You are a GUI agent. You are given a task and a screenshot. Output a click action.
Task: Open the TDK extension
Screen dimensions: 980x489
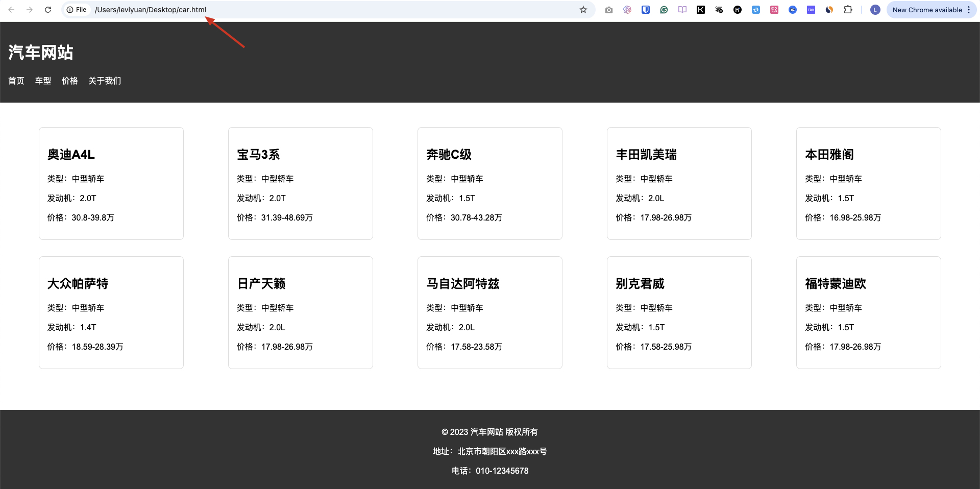pyautogui.click(x=811, y=10)
